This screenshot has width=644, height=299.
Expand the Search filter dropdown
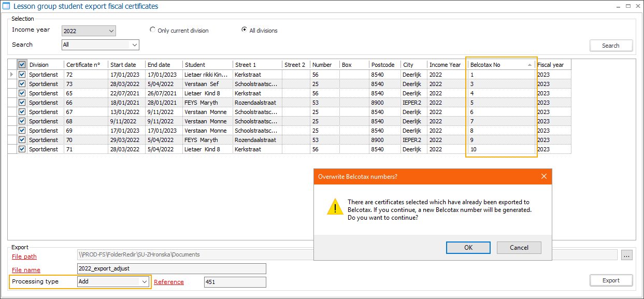(x=135, y=45)
